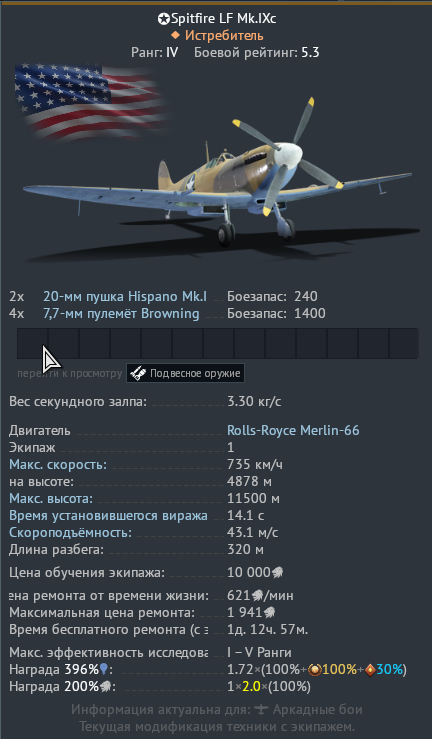Click the silver lion icon after 10 000
Image resolution: width=432 pixels, height=739 pixels.
coord(277,573)
